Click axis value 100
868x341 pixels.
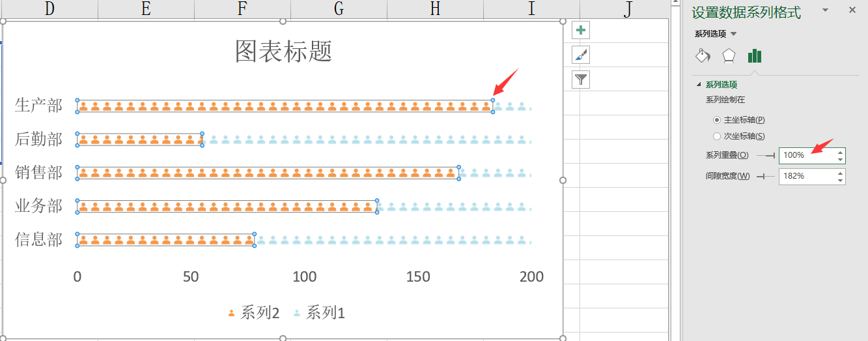tap(305, 276)
